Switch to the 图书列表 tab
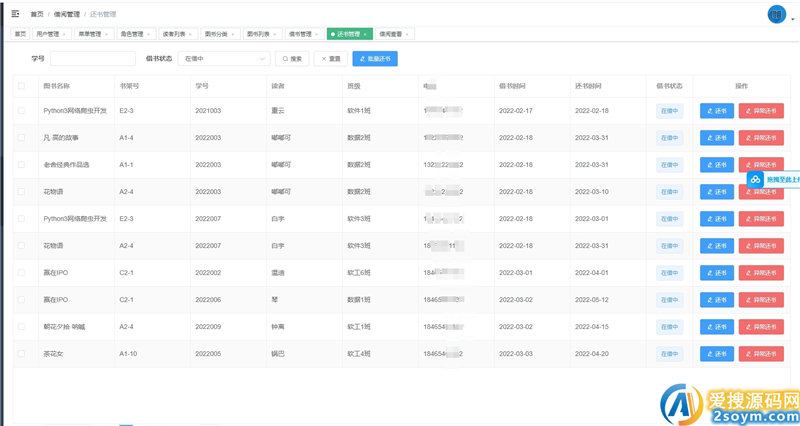Screen dimensions: 800x426 [262, 33]
